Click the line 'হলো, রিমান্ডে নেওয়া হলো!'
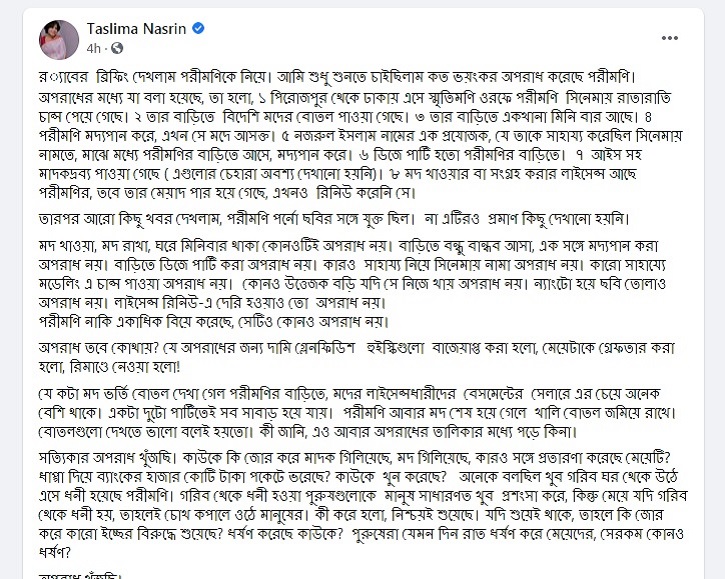 [110, 367]
